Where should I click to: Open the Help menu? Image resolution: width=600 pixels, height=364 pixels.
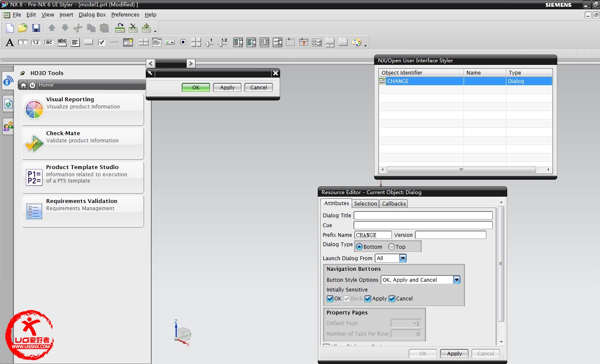point(150,15)
